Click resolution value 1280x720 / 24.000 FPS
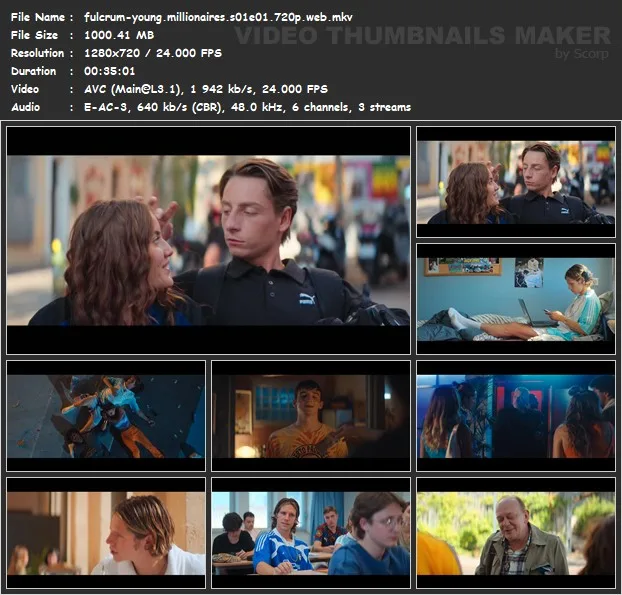The image size is (622, 595). coord(153,53)
